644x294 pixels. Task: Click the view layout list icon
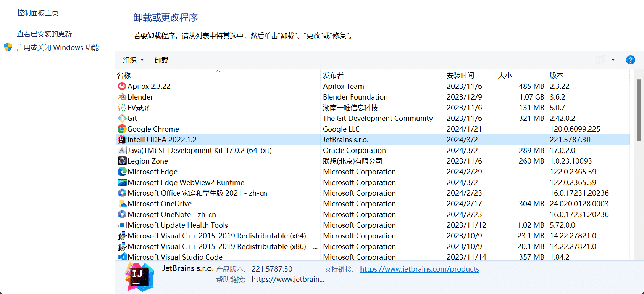[601, 60]
